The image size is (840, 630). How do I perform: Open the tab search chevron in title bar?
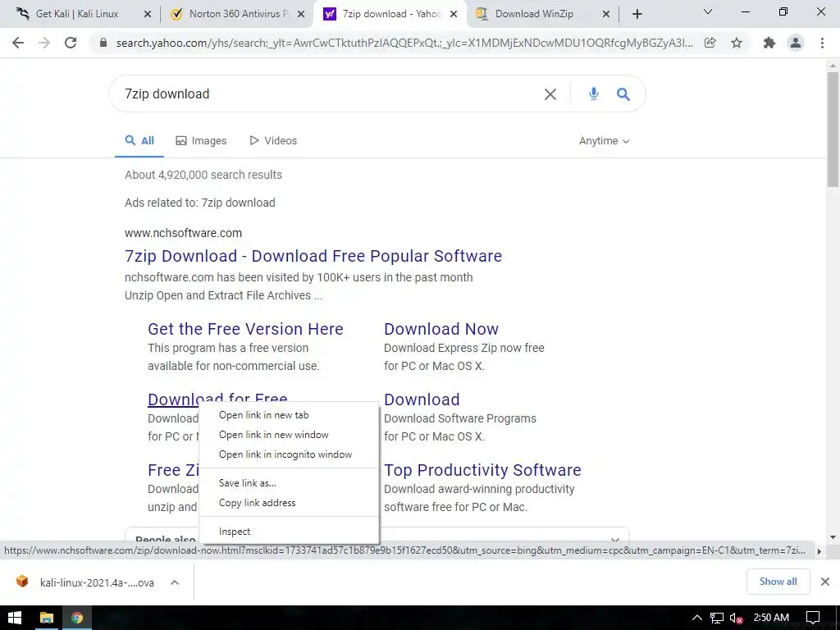[x=708, y=11]
